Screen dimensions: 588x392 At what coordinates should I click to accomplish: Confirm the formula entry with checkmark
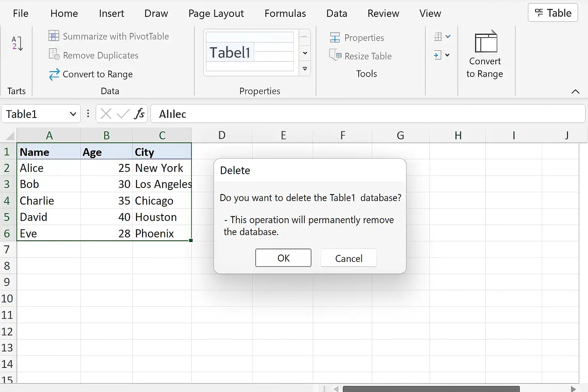click(x=123, y=114)
